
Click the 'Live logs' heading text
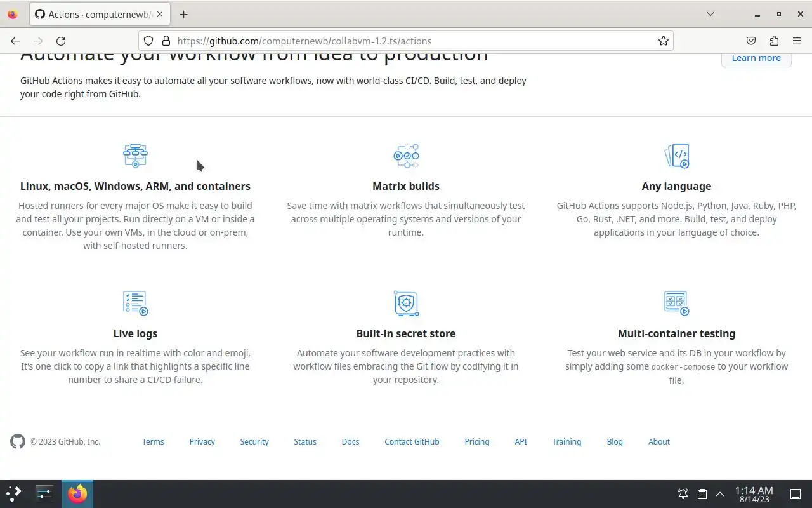pyautogui.click(x=135, y=333)
